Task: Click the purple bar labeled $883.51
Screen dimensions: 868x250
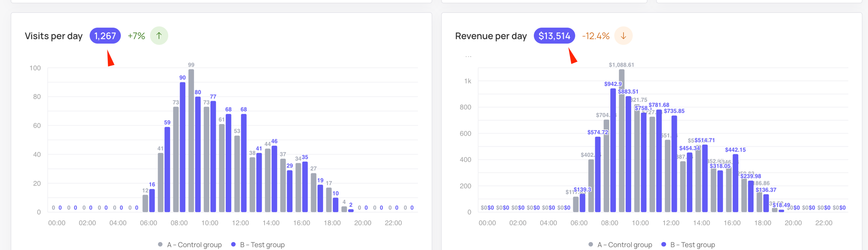Action: 628,154
